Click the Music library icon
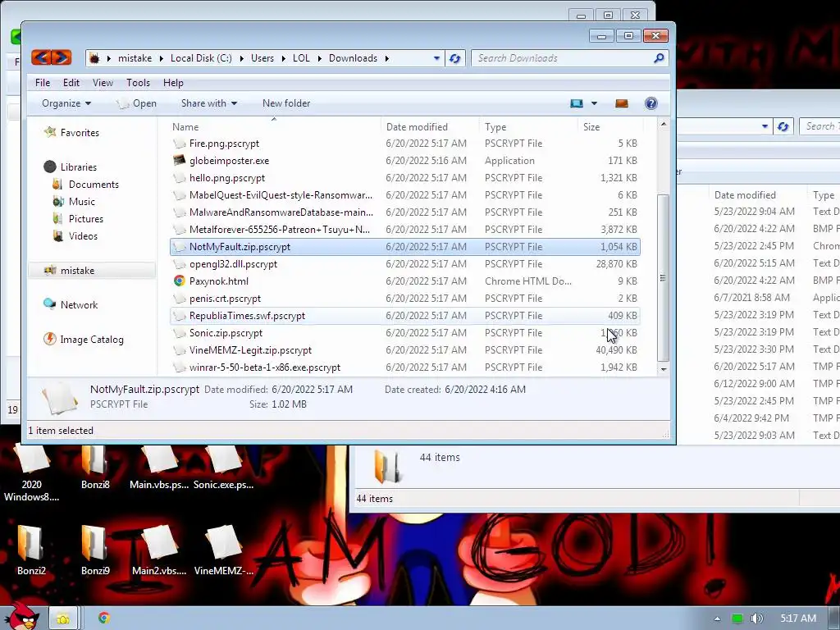This screenshot has width=840, height=630. point(58,201)
